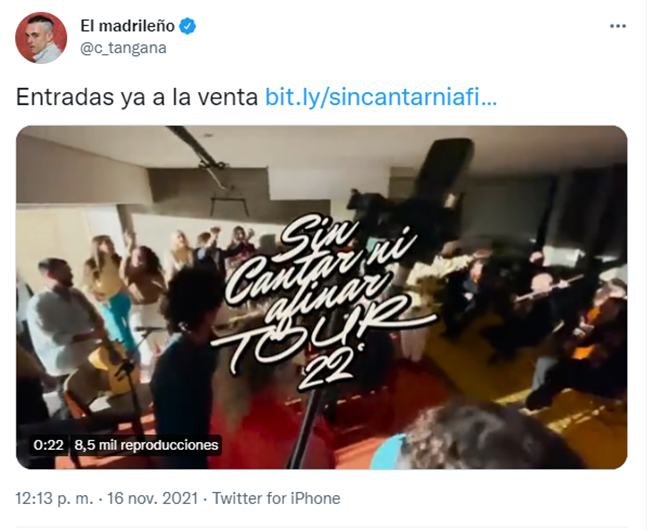Click the 16 nov. 2021 date
The height and width of the screenshot is (531, 650).
tap(153, 498)
